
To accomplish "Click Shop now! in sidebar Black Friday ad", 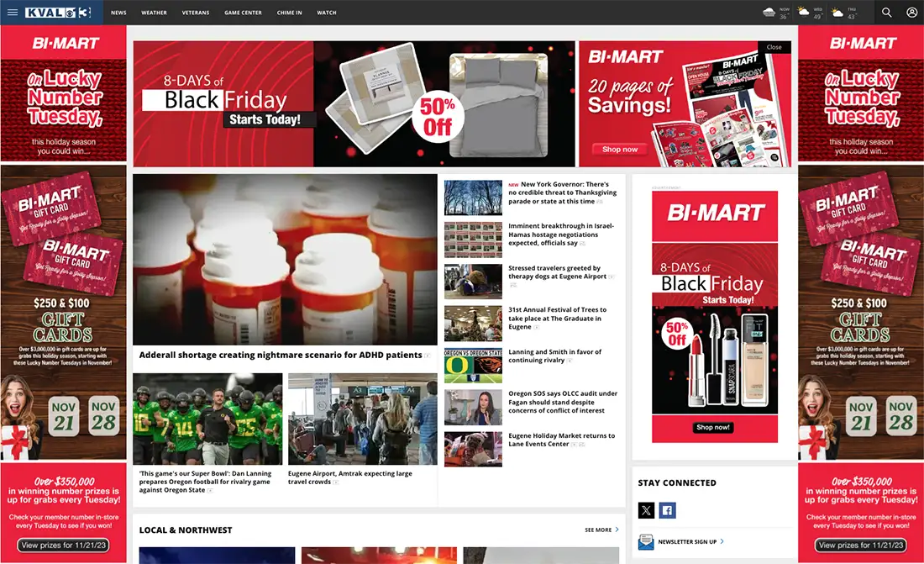I will (713, 427).
